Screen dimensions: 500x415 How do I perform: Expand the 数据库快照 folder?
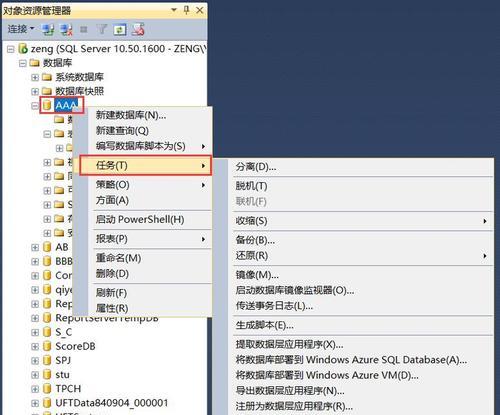coord(35,91)
